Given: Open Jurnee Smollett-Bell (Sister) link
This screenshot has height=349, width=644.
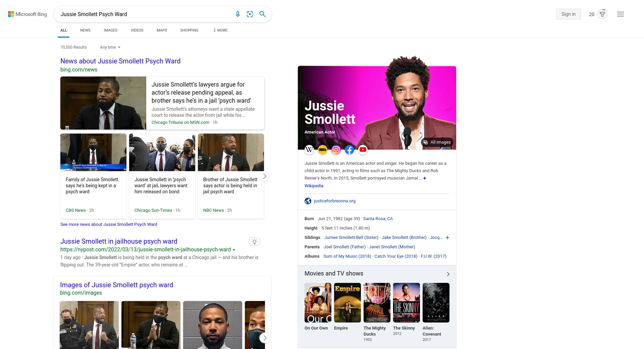Looking at the screenshot, I should tap(351, 238).
